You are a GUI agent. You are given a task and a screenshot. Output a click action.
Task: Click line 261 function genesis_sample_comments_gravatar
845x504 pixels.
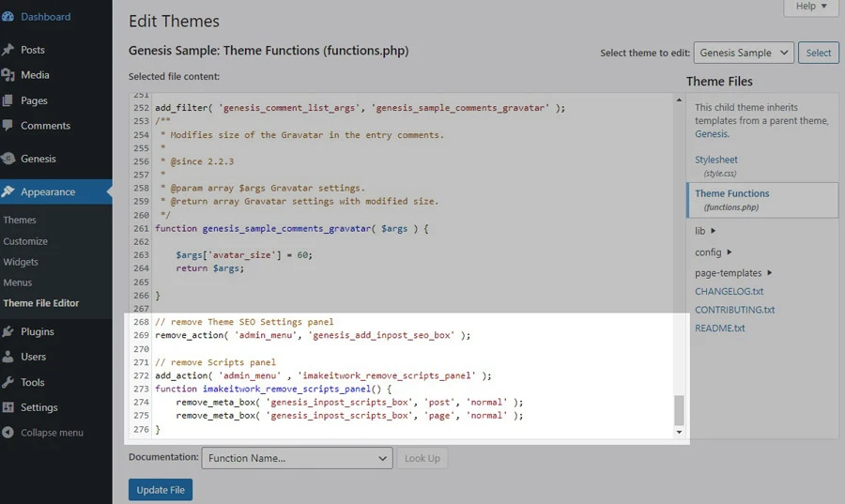(292, 228)
